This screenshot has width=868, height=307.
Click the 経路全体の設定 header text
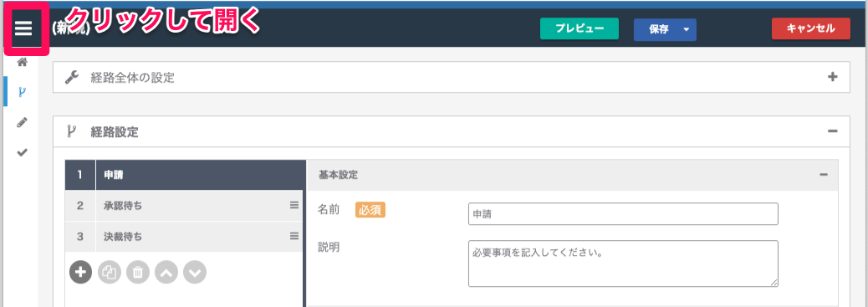coord(132,78)
